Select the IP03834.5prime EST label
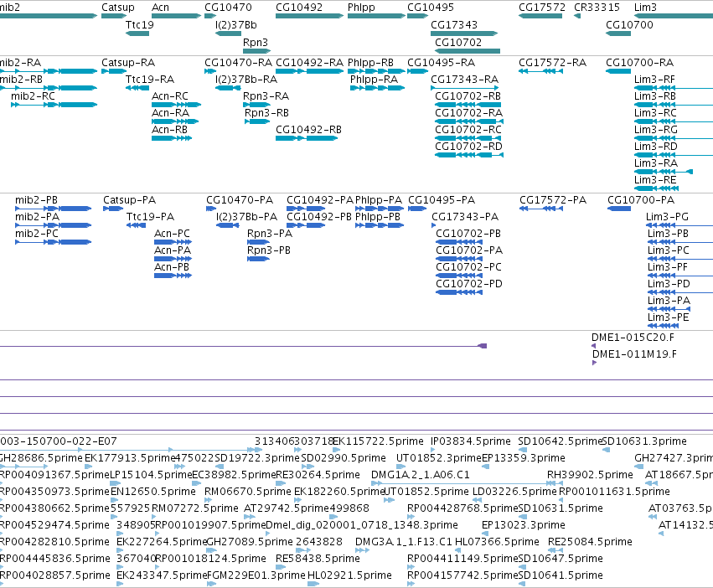This screenshot has width=713, height=588. click(x=471, y=441)
